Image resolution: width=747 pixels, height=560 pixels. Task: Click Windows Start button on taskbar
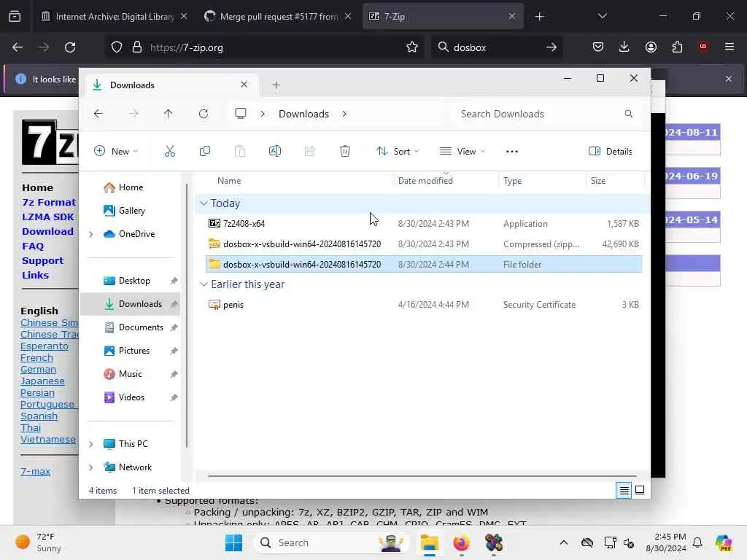pyautogui.click(x=233, y=542)
